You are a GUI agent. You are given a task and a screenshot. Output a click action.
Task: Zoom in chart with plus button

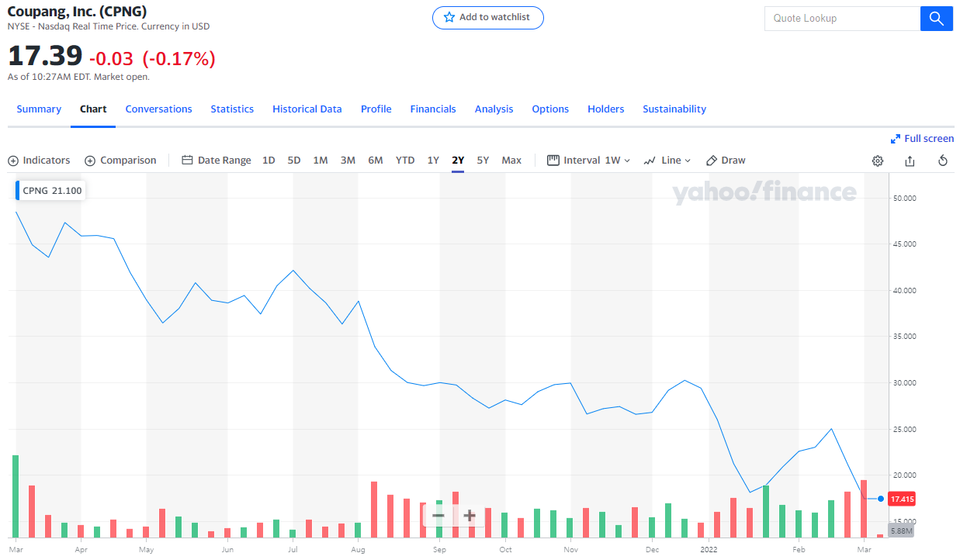pos(470,515)
